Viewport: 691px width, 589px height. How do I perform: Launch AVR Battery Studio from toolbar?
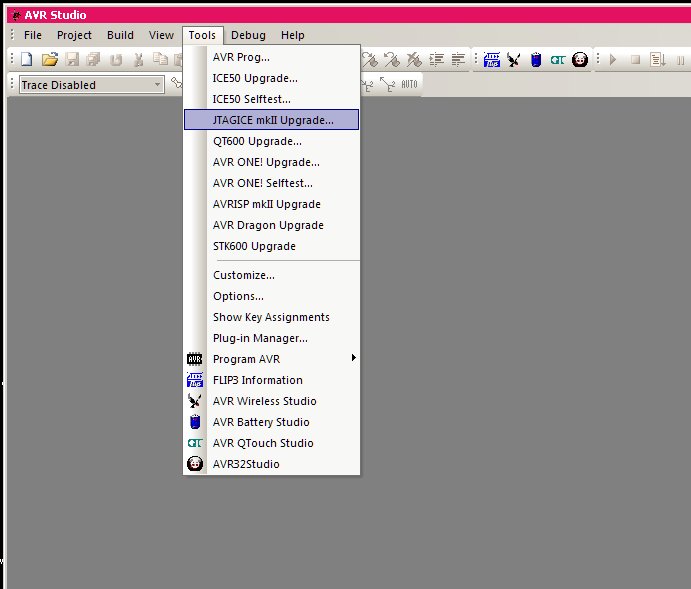coord(536,59)
